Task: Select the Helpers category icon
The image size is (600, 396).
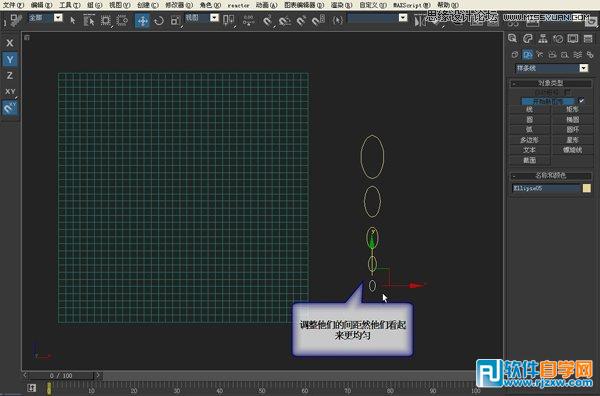Action: (x=565, y=55)
